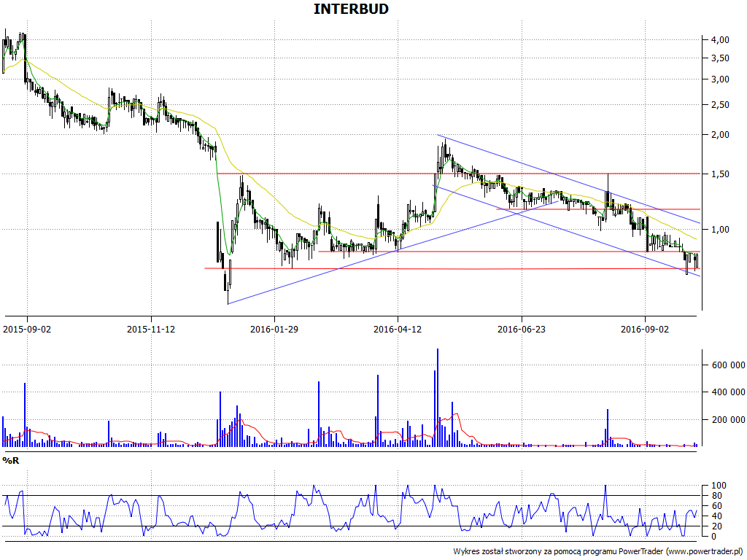
Task: Click the 80 level on %R axis
Action: [x=716, y=496]
